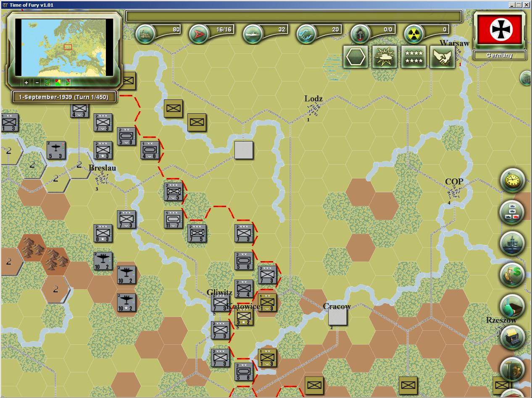Select the fighter aircraft unit 5-3
Image resolution: width=532 pixels, height=398 pixels.
pos(56,150)
